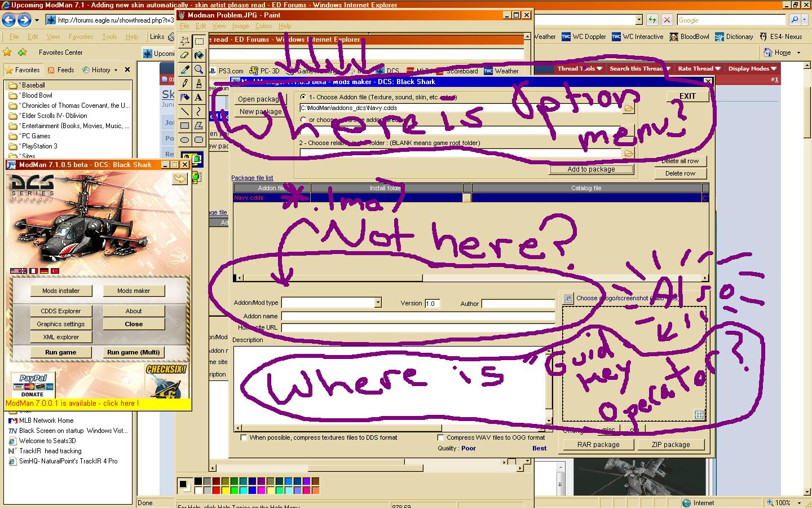Switch to the Favorites tab in Favorites Center
812x508 pixels.
pyautogui.click(x=23, y=70)
